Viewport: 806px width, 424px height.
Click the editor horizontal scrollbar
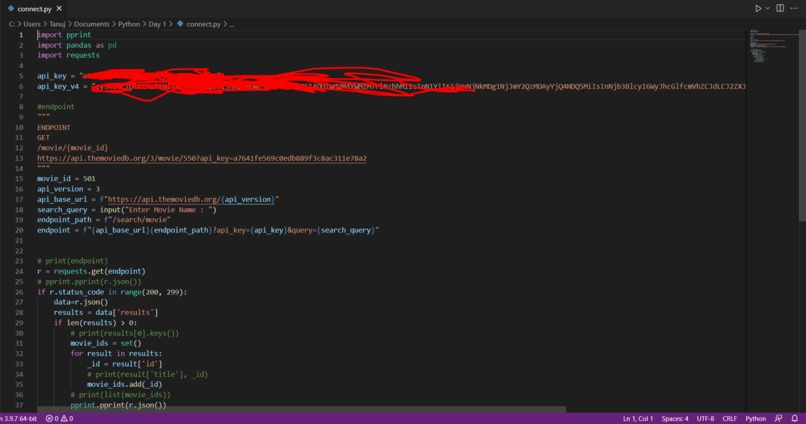tap(301, 410)
